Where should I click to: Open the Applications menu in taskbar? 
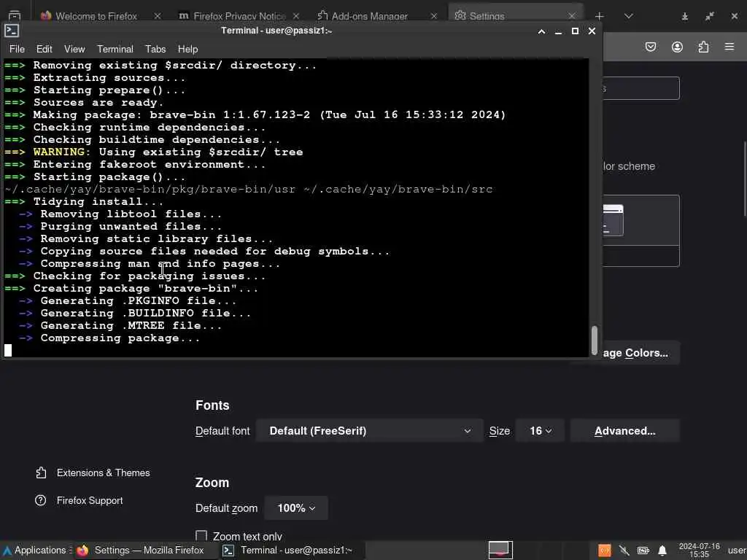(36, 550)
